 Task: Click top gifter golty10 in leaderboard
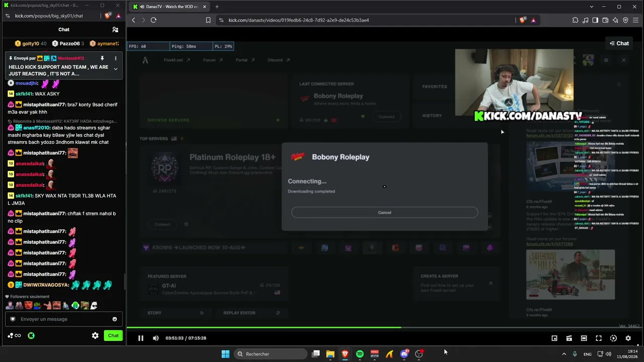30,44
